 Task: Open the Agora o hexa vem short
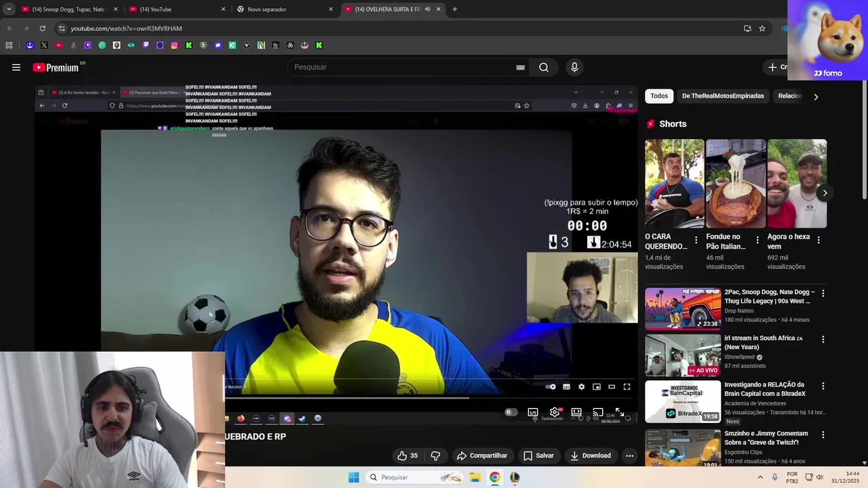point(797,184)
